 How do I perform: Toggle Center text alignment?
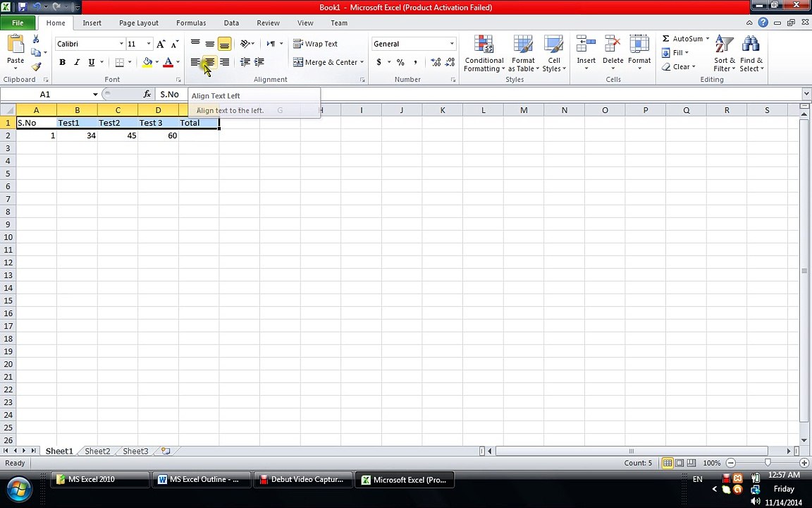210,62
